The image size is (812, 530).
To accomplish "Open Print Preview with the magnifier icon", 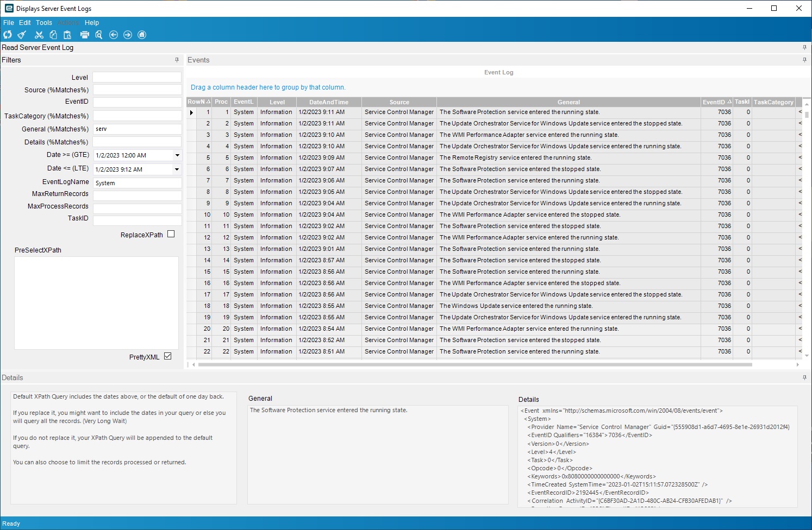I will [99, 35].
